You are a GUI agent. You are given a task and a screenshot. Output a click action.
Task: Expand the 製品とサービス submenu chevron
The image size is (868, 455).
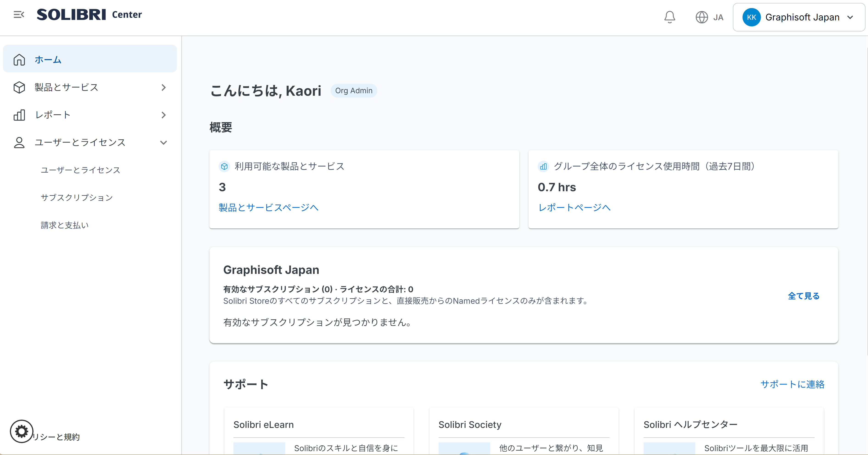[x=163, y=87]
